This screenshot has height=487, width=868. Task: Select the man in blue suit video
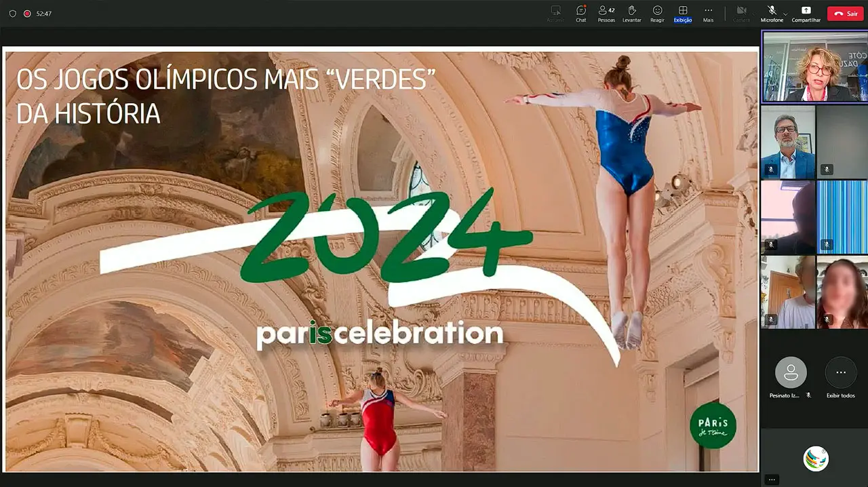pos(787,142)
